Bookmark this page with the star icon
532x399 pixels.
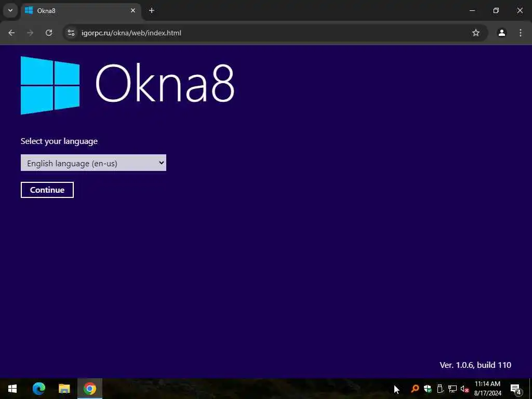click(476, 33)
